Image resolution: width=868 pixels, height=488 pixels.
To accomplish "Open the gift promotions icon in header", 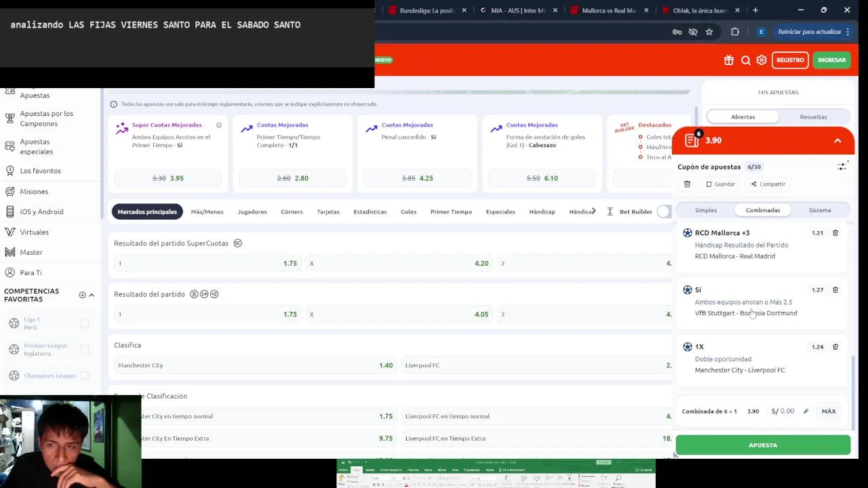I will click(729, 60).
